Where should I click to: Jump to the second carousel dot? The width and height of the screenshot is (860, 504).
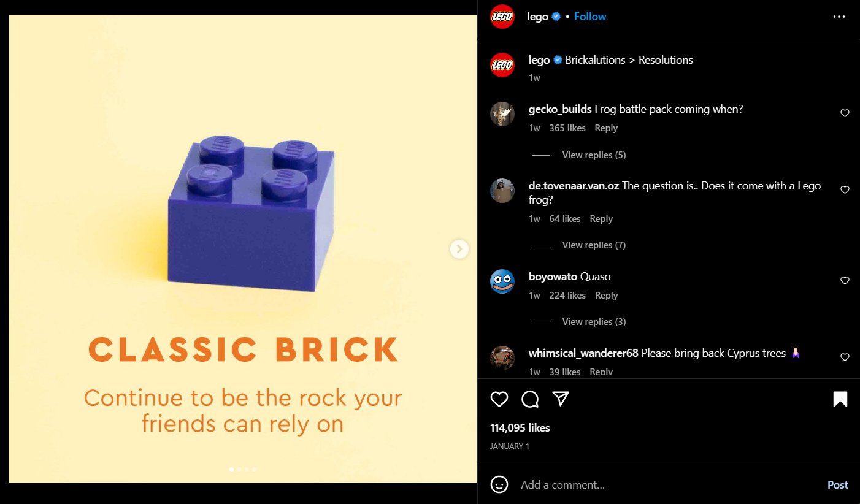tap(239, 469)
